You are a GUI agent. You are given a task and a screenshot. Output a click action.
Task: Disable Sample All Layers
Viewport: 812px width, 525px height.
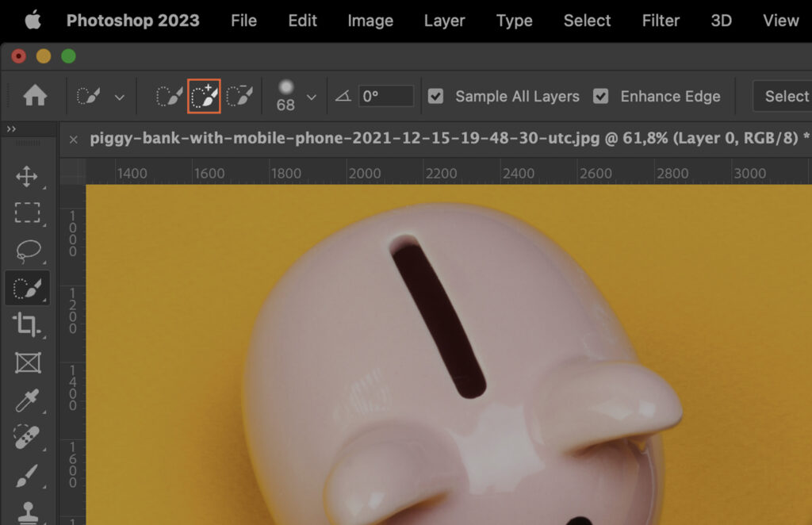(x=435, y=96)
